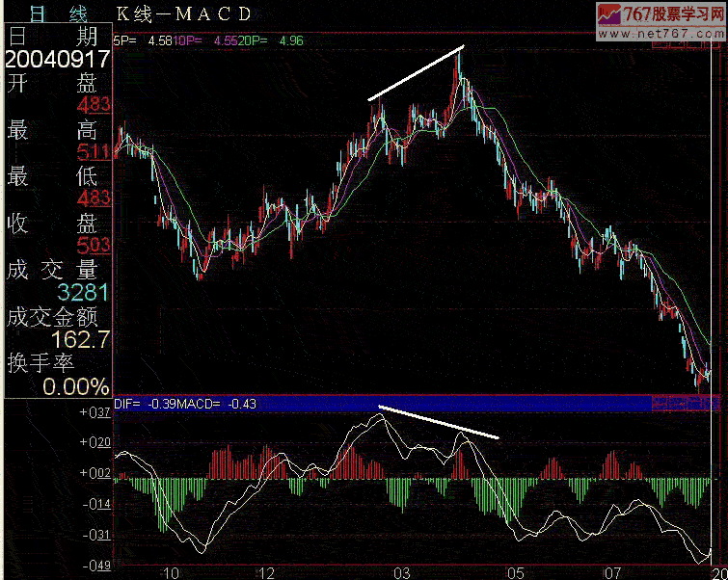The image size is (728, 580).
Task: Select the 成交量 volume value 3281
Action: (x=82, y=292)
